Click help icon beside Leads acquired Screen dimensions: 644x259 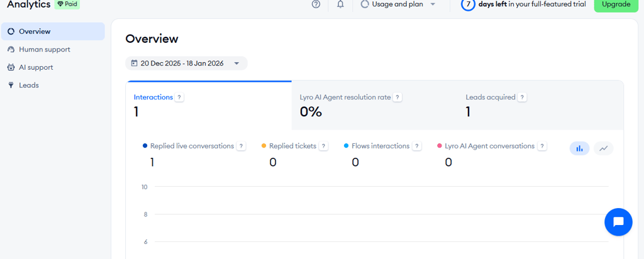pos(523,97)
